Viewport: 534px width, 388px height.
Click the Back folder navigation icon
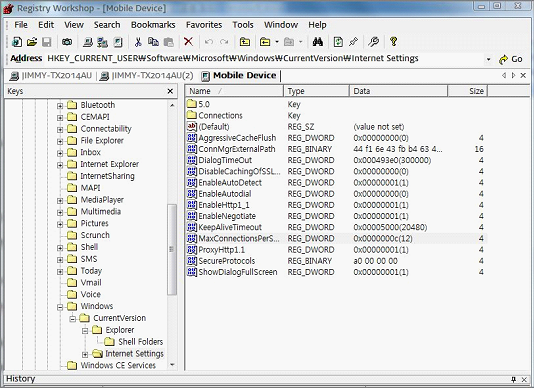(265, 42)
